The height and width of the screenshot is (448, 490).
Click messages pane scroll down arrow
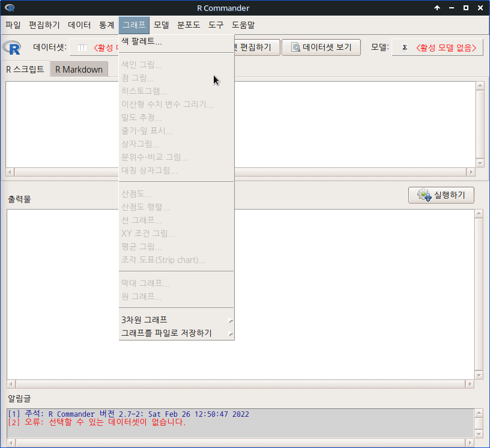coord(479,434)
